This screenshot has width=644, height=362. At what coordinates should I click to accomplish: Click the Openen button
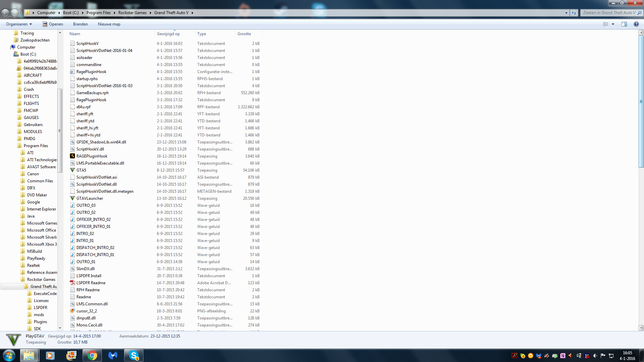53,24
